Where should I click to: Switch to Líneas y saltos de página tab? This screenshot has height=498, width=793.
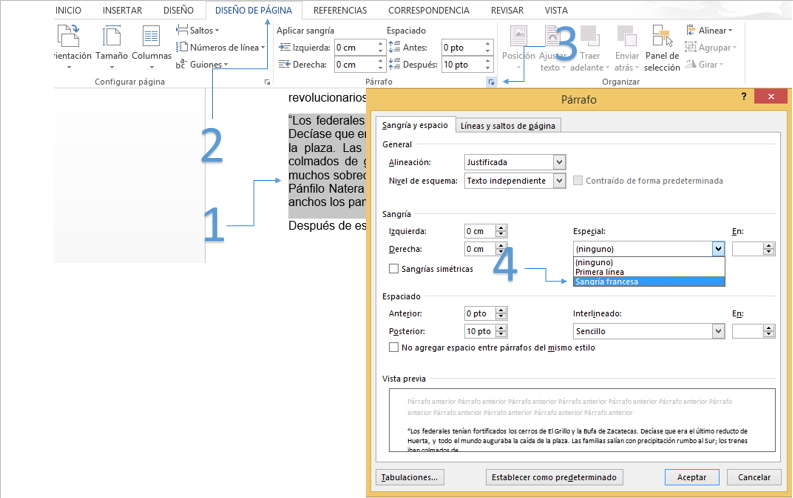click(x=508, y=126)
